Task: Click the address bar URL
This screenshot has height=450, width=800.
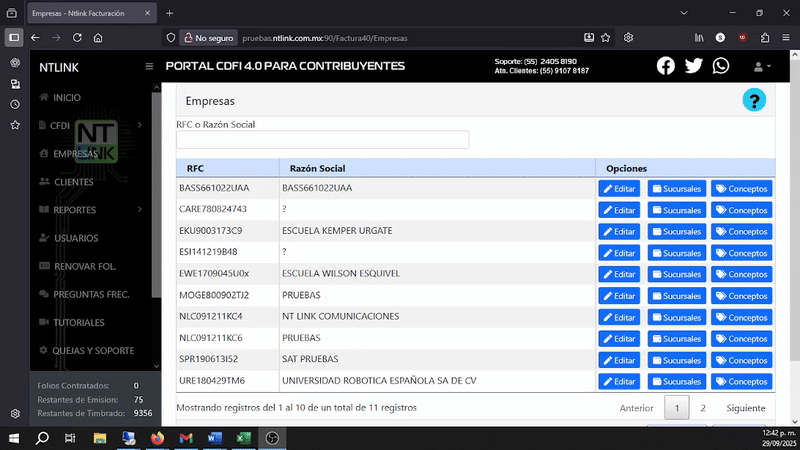Action: coord(324,38)
